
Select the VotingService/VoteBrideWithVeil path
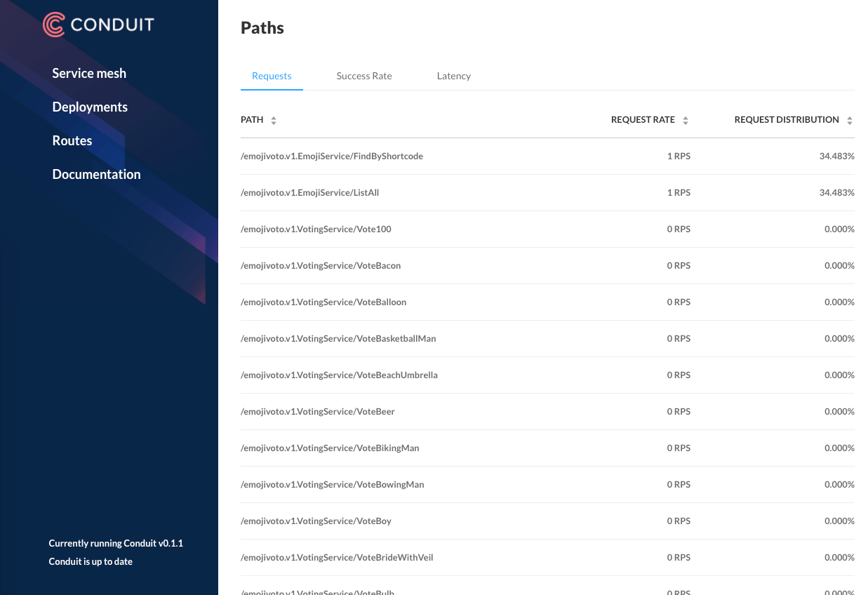tap(337, 558)
